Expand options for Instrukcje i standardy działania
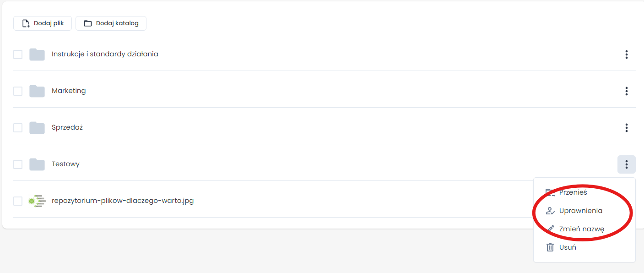The image size is (644, 273). (x=626, y=55)
